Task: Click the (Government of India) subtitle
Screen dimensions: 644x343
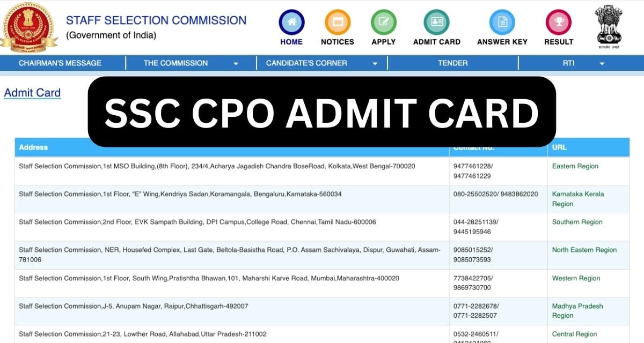Action: click(111, 35)
